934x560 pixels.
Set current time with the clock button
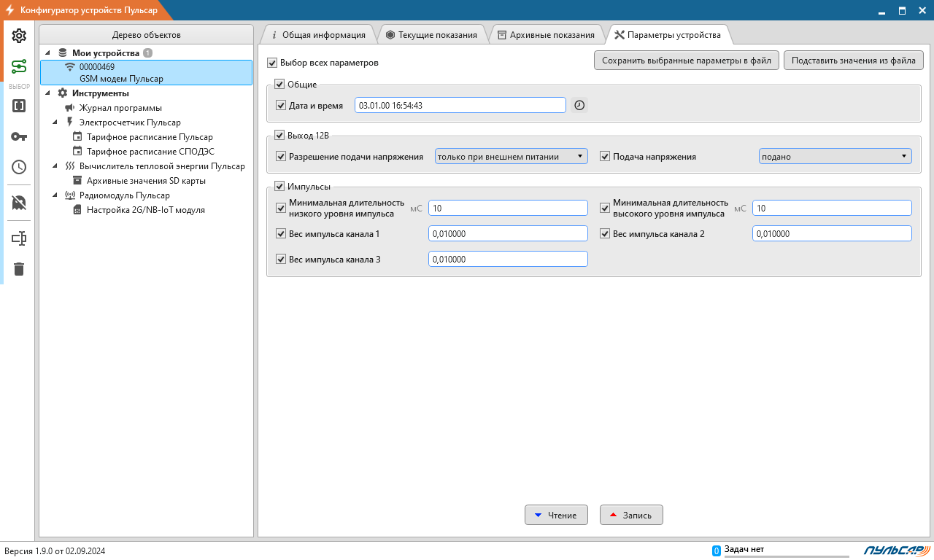click(579, 105)
